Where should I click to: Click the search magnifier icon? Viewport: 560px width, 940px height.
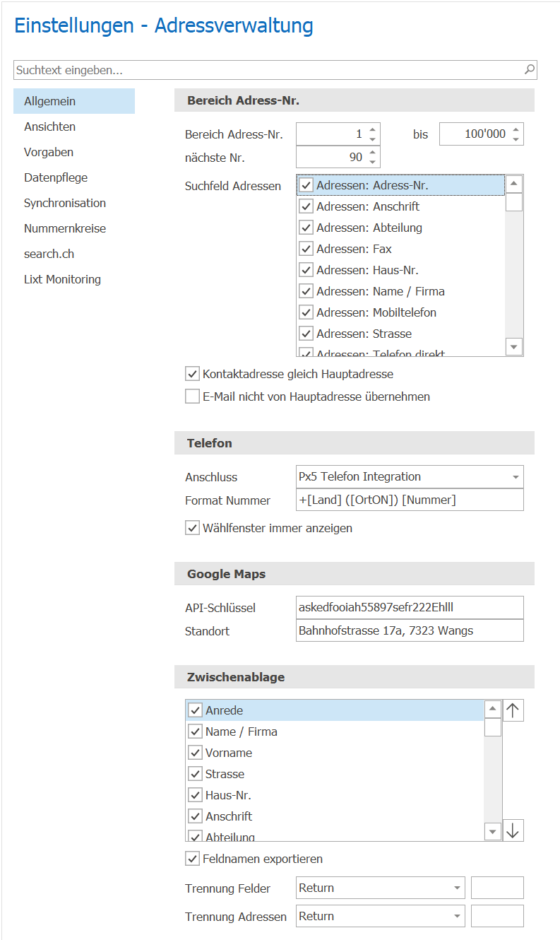[x=529, y=70]
